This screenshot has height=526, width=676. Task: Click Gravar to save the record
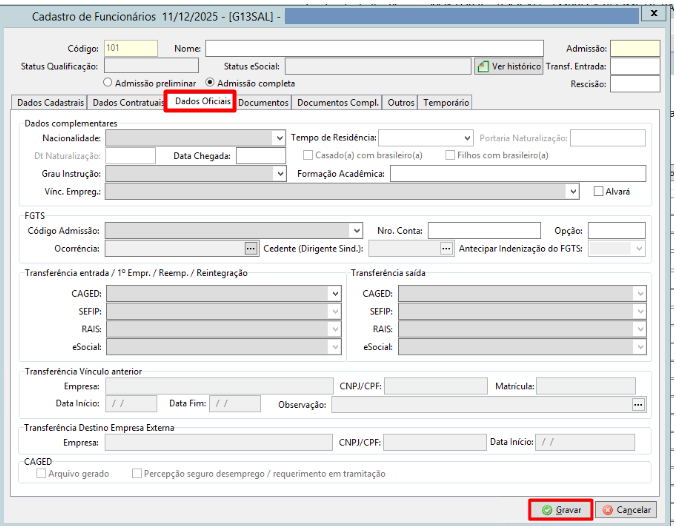[x=561, y=510]
